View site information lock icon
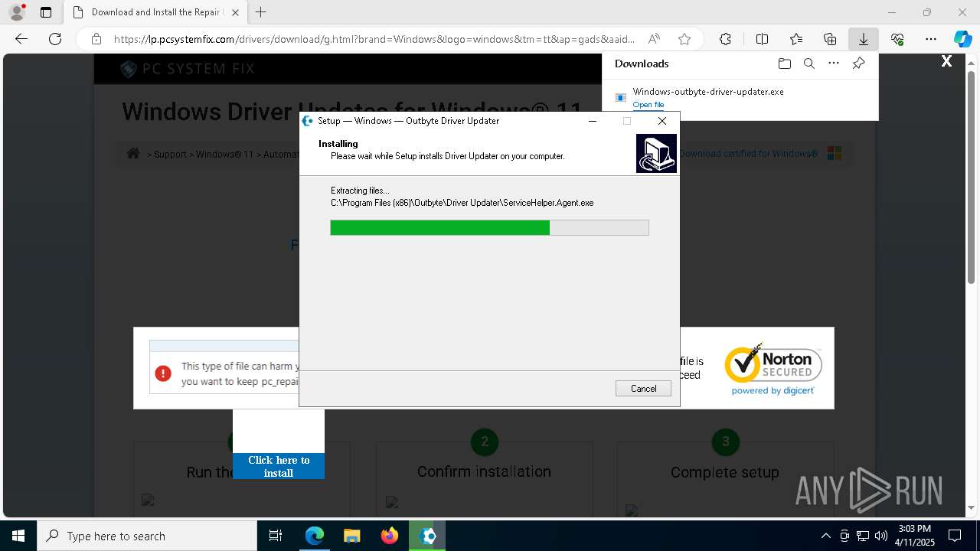The height and width of the screenshot is (551, 980). pos(96,39)
